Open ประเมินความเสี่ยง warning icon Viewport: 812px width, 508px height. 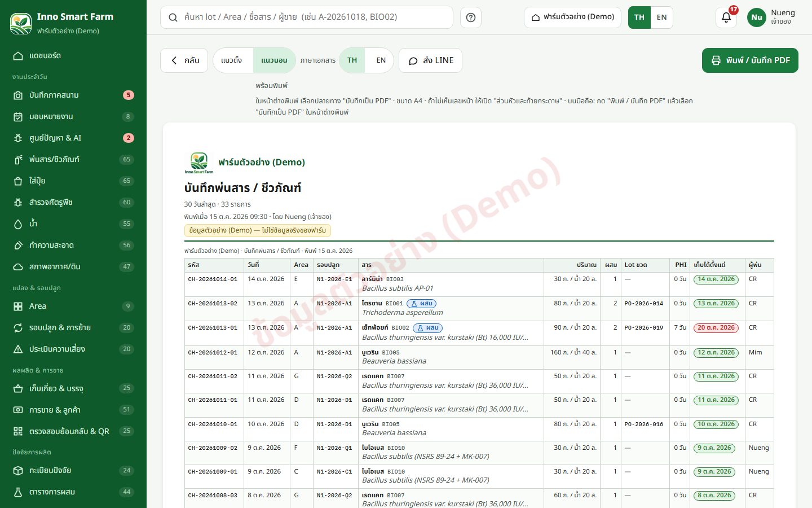[x=18, y=349]
